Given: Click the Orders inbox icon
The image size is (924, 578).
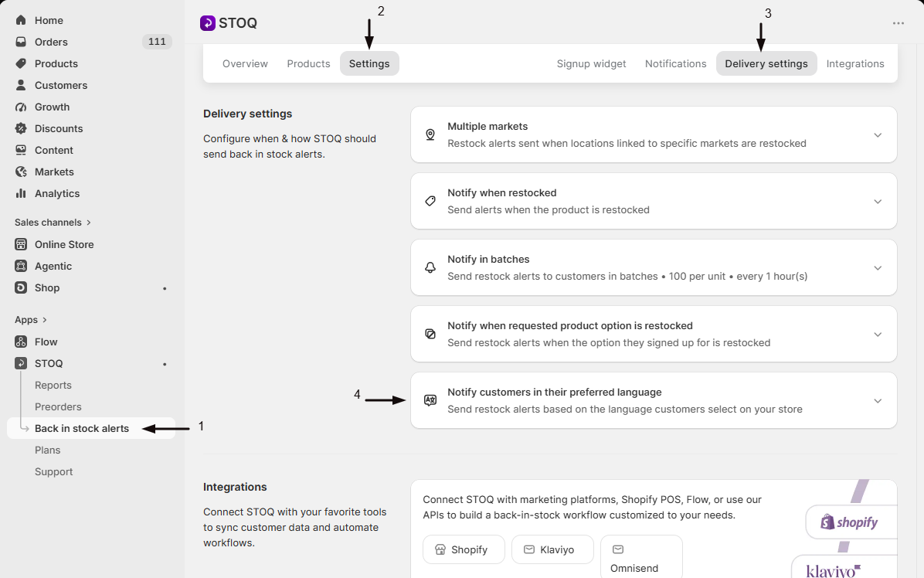Looking at the screenshot, I should pyautogui.click(x=21, y=42).
